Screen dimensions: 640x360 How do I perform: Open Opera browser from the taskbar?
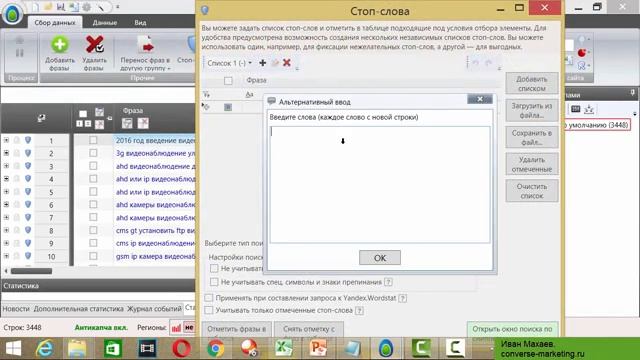tap(181, 349)
